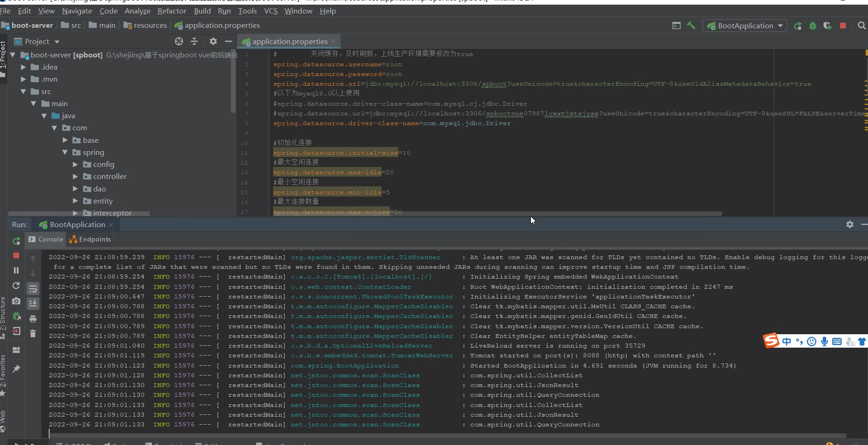868x445 pixels.
Task: Toggle pin tab in Run panel
Action: pyautogui.click(x=16, y=369)
